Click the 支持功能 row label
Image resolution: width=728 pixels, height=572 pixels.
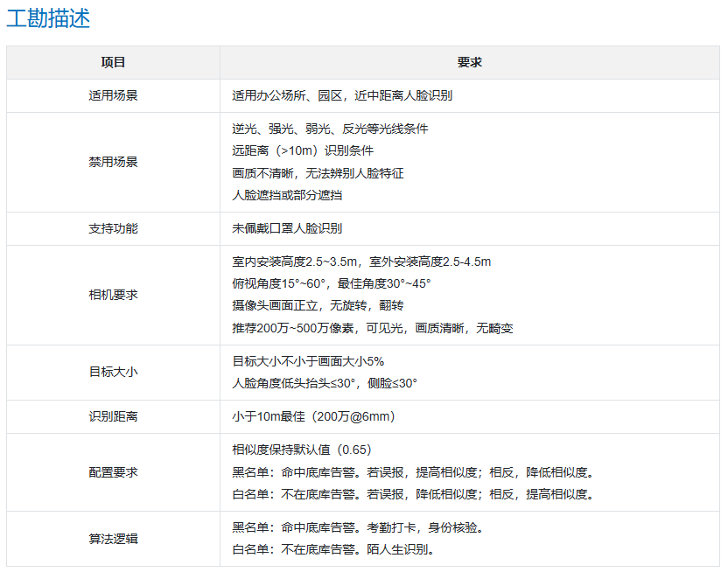pos(113,228)
